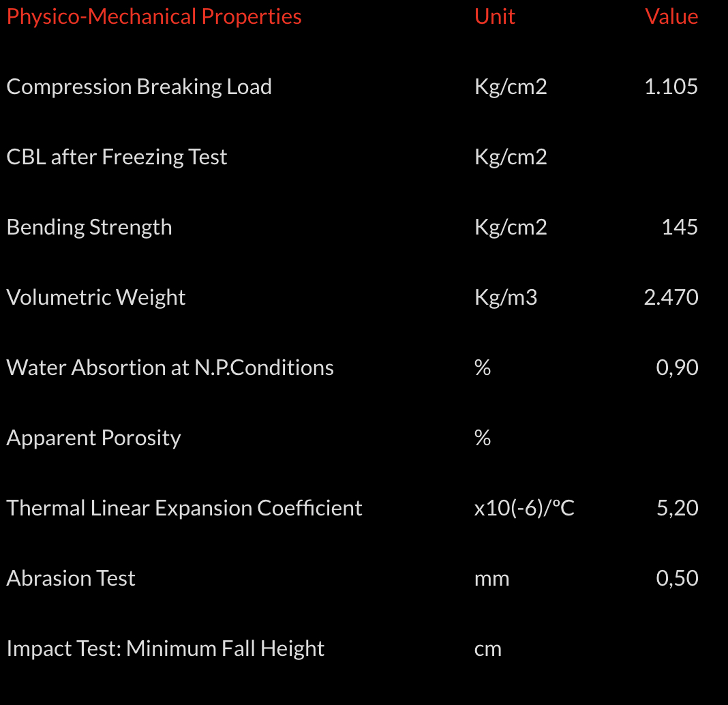Click the 145 bending strength value
728x705 pixels.
(x=680, y=227)
